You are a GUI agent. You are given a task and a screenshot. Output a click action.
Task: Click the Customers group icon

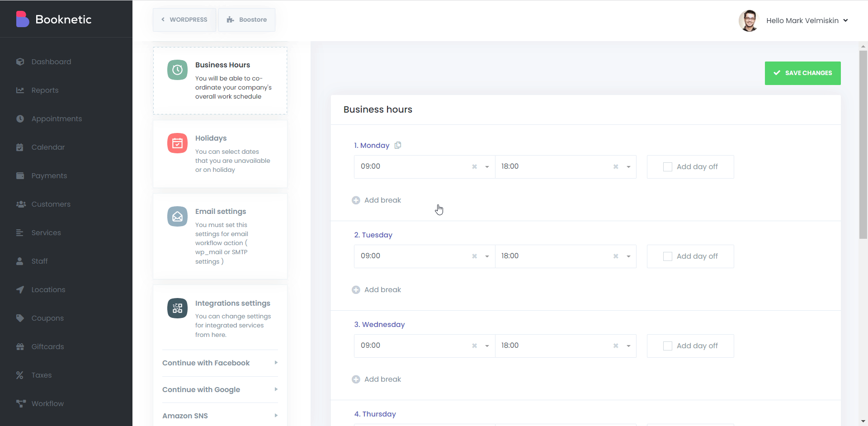click(x=21, y=204)
